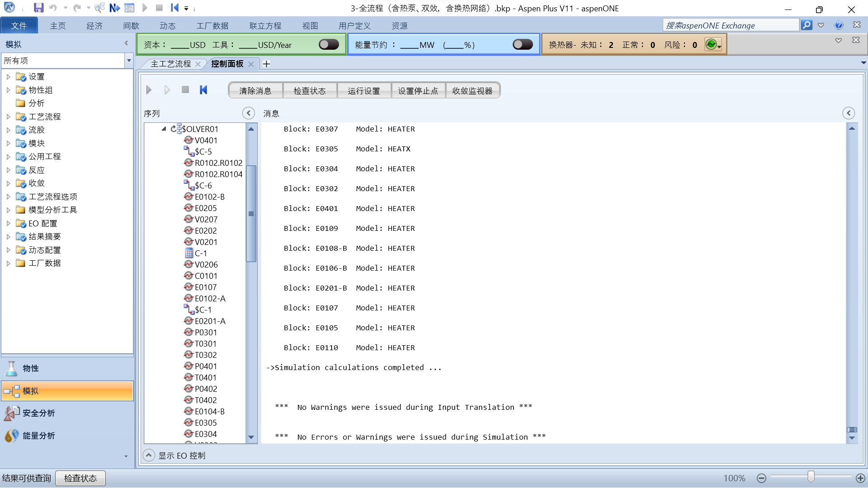
Task: Expand the 流股 (Streams) tree node
Action: pyautogui.click(x=8, y=130)
